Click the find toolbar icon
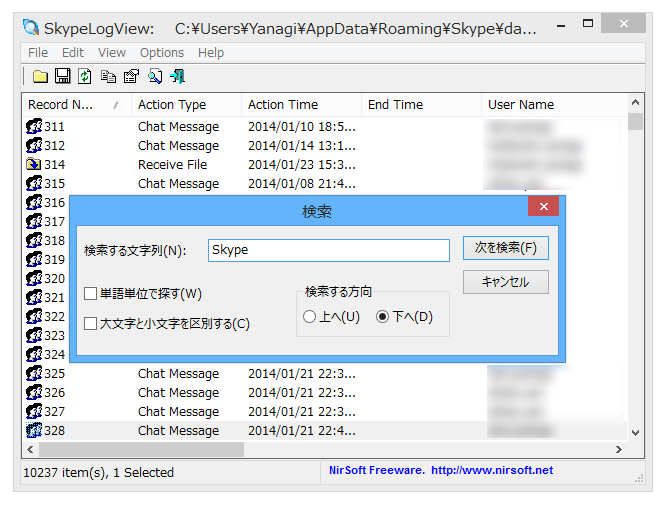The width and height of the screenshot is (670, 511). pos(155,76)
